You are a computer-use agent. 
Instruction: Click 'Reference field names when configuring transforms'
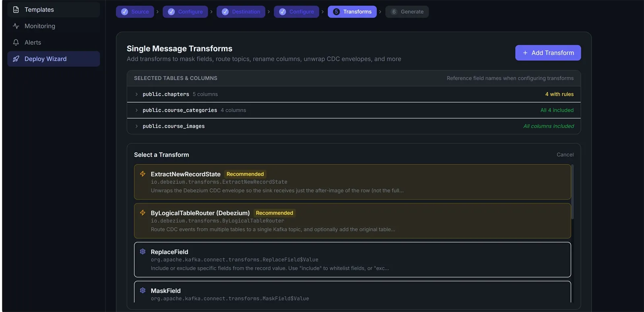click(x=510, y=78)
